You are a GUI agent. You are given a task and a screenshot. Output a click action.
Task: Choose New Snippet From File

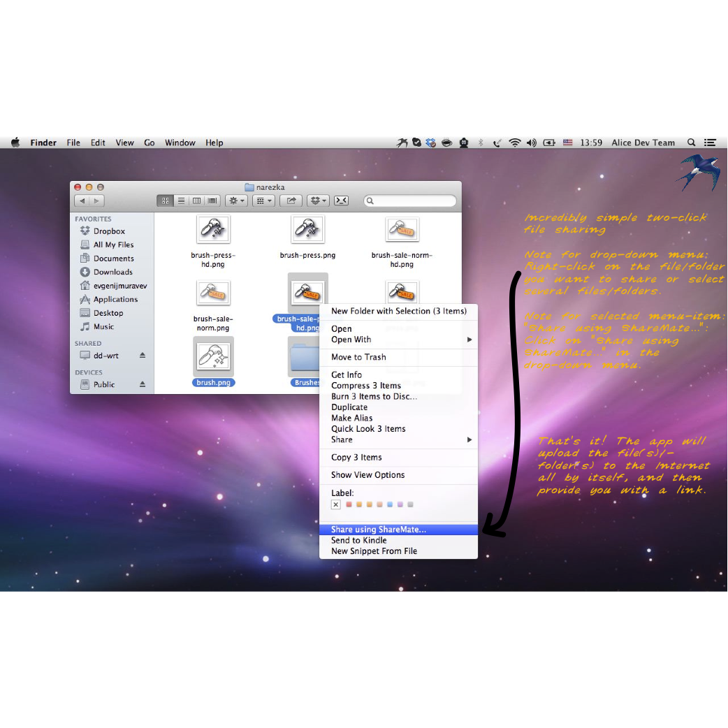click(399, 551)
